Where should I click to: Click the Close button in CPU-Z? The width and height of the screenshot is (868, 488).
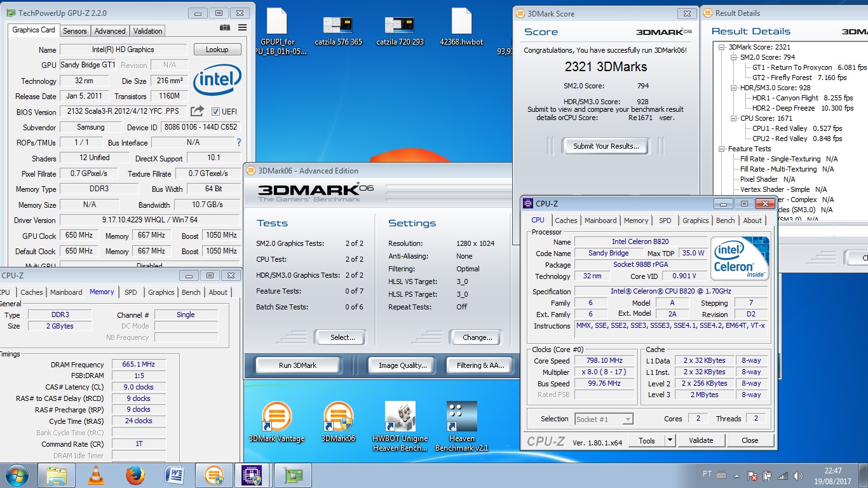point(750,440)
